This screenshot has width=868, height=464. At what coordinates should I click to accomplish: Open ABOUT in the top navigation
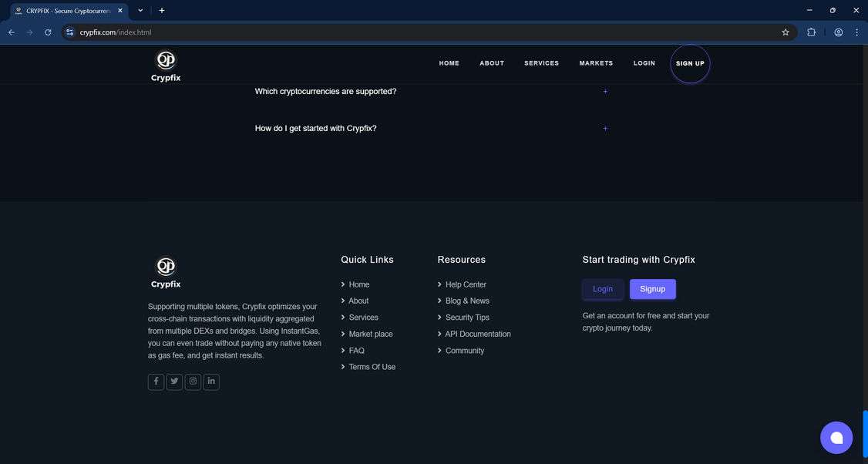click(492, 63)
